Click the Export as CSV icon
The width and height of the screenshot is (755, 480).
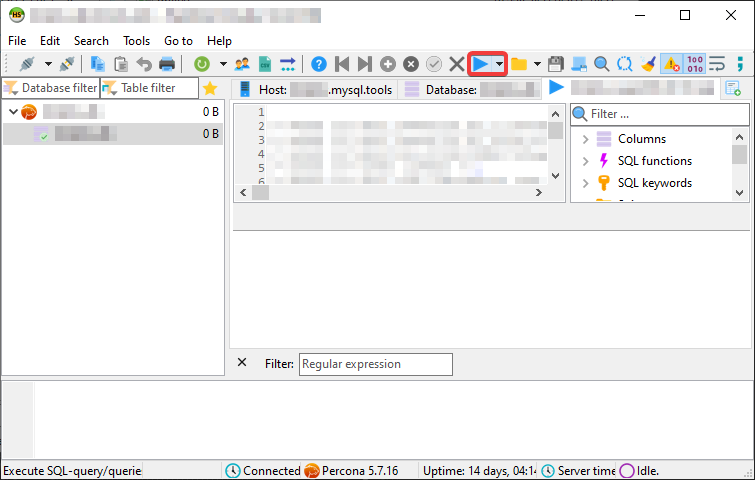pos(265,64)
